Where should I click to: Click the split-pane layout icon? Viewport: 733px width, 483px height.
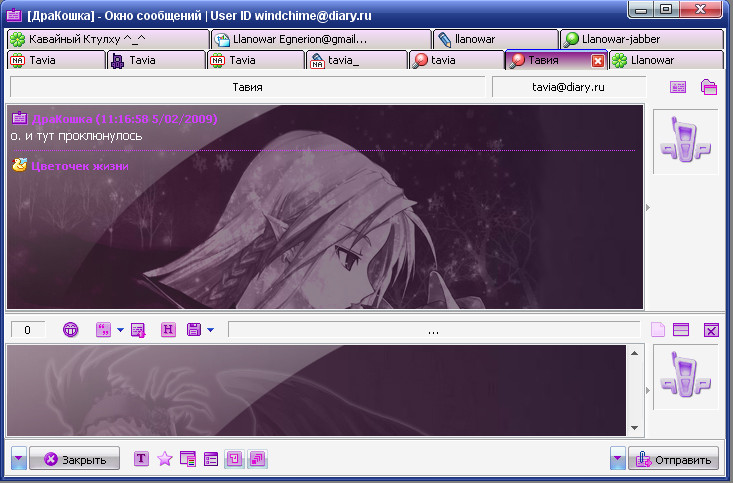tap(681, 330)
